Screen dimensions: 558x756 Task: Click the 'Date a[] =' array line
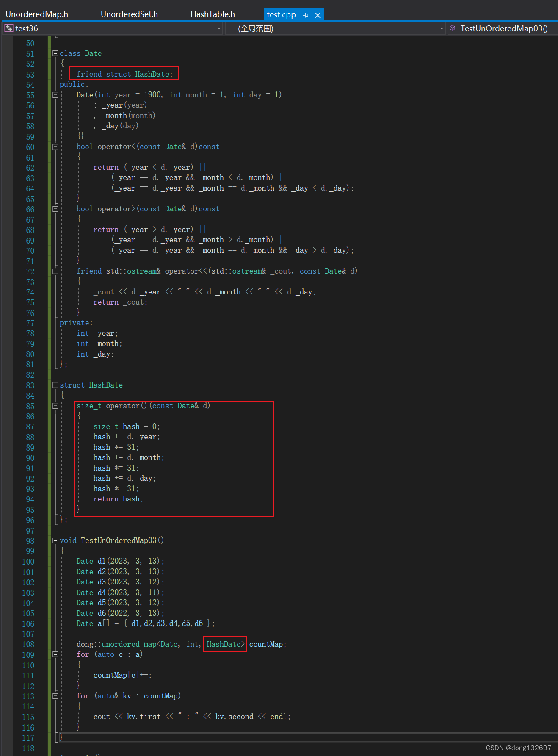click(x=145, y=623)
